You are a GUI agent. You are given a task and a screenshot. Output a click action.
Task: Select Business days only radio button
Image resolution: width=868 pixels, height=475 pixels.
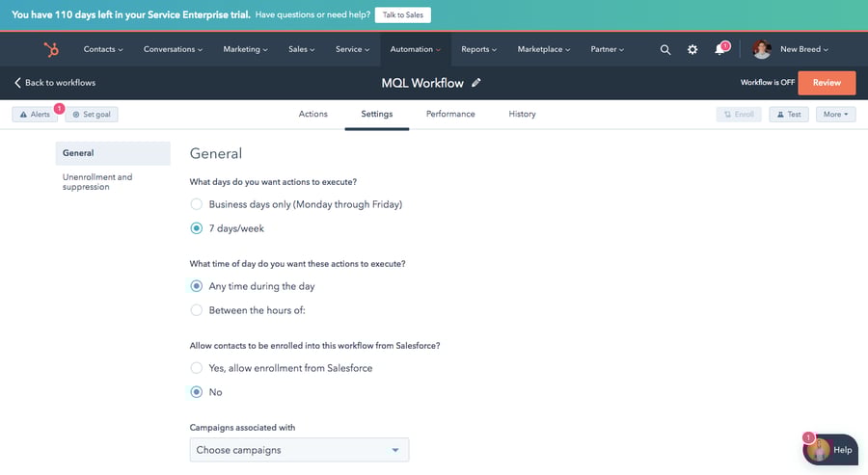tap(196, 204)
